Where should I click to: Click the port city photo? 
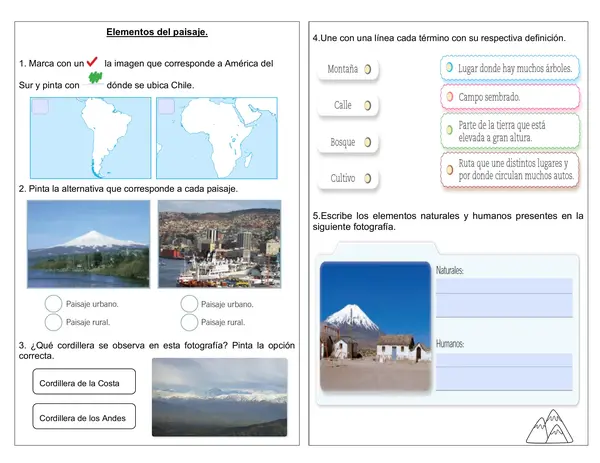[220, 244]
